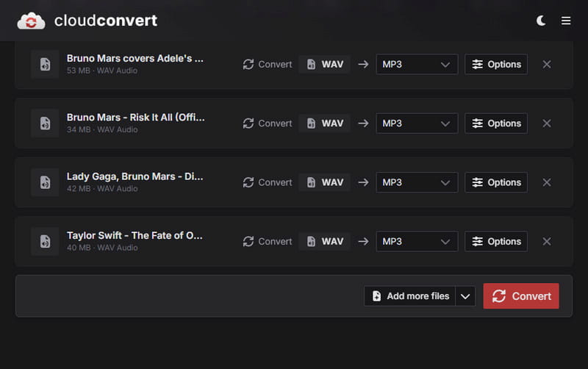Image resolution: width=588 pixels, height=369 pixels.
Task: Open the MP3 format dropdown for Risk It All
Action: [x=417, y=123]
